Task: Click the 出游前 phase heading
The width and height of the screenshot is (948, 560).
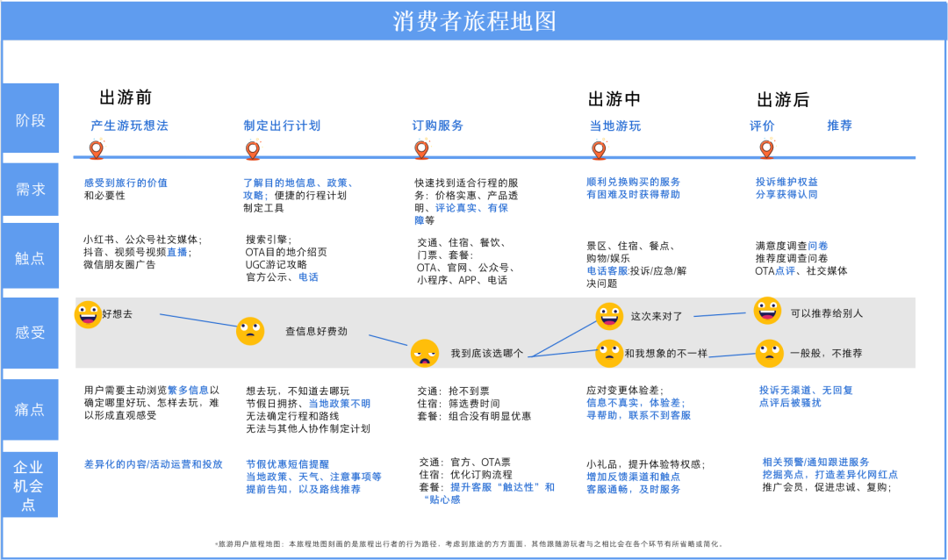Action: [126, 97]
